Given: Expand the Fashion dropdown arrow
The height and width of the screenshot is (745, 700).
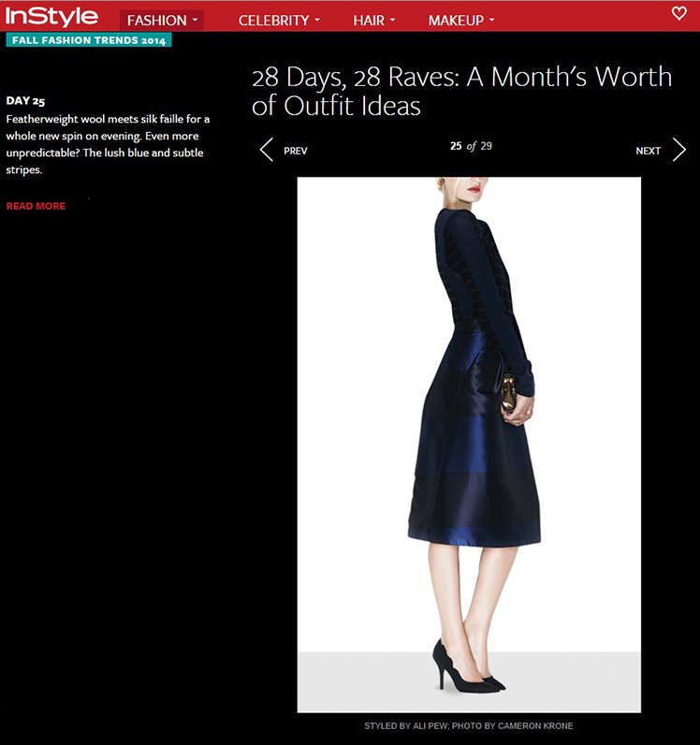Looking at the screenshot, I should click(x=195, y=20).
